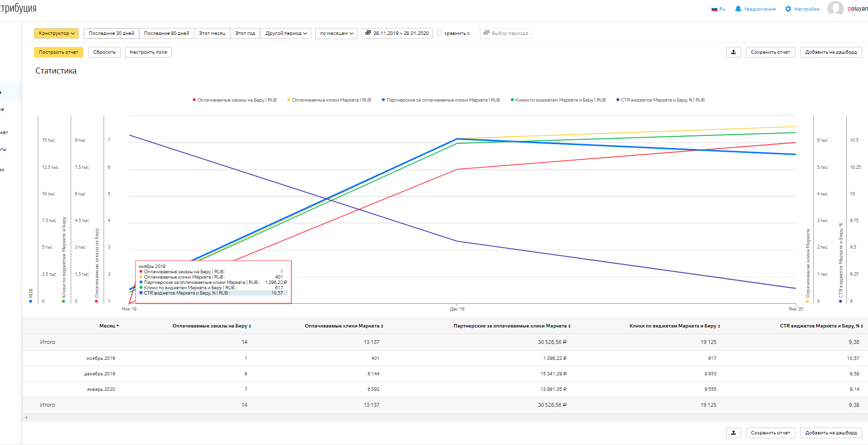Open the 'по месяцам' grouping dropdown
The height and width of the screenshot is (445, 868).
point(336,33)
